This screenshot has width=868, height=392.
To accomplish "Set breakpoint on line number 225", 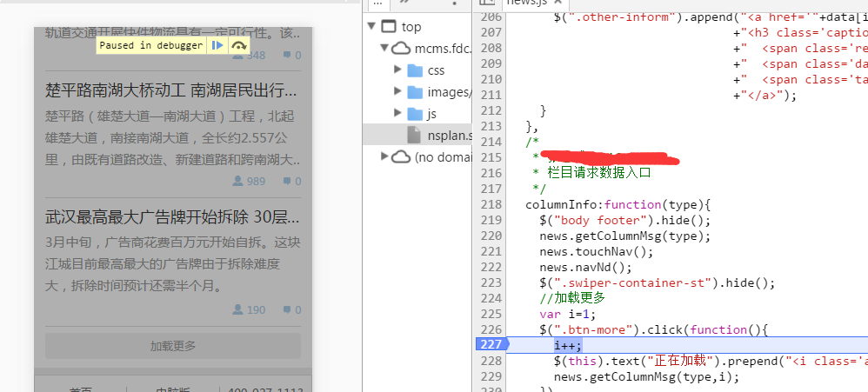I will (491, 314).
